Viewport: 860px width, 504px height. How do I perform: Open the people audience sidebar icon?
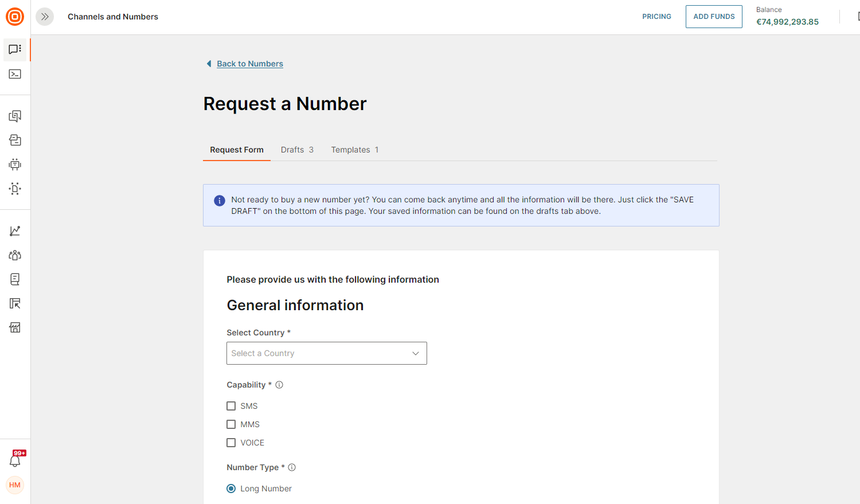click(15, 255)
